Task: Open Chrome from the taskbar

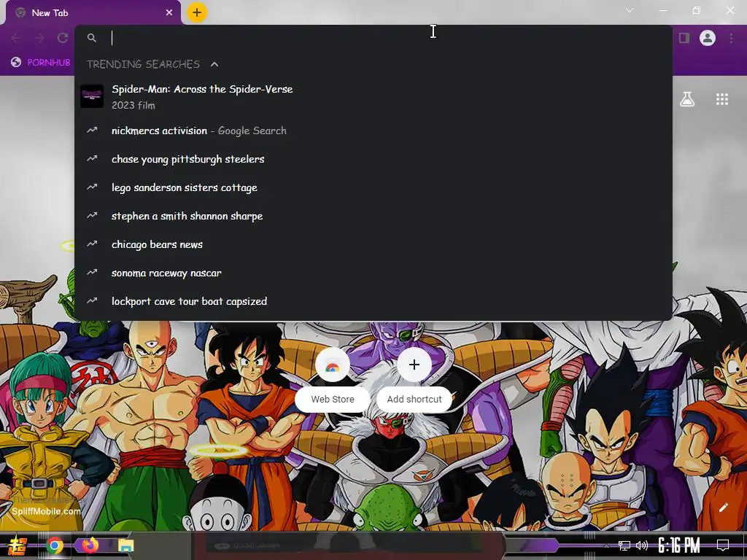Action: [54, 545]
